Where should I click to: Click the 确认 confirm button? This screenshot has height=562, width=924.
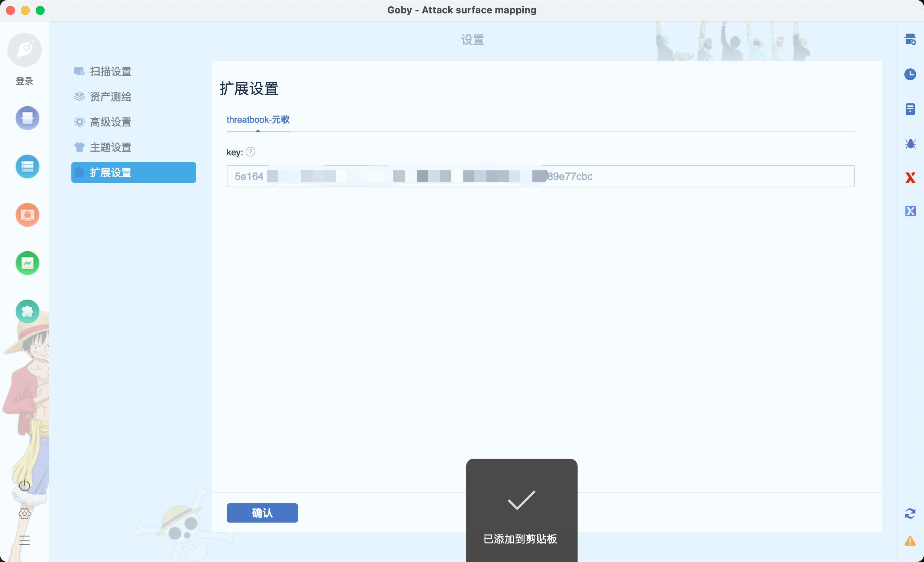[262, 513]
